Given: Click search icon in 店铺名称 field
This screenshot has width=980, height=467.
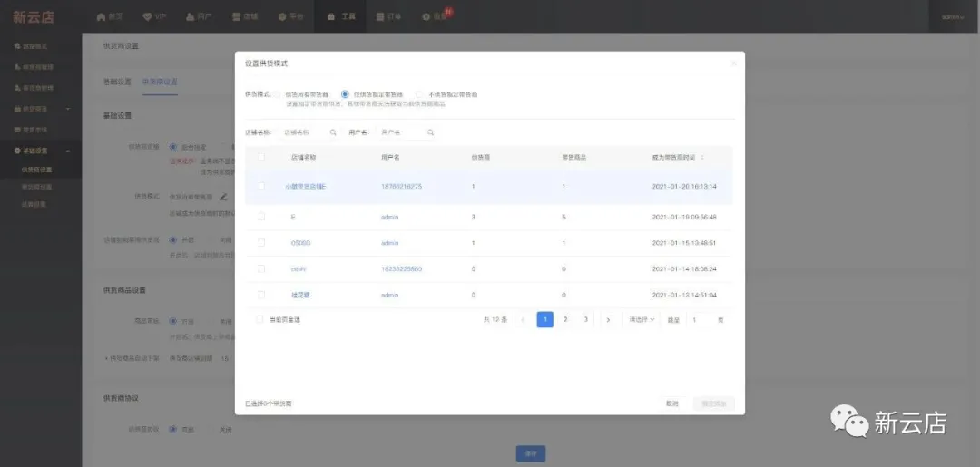Looking at the screenshot, I should (x=333, y=132).
